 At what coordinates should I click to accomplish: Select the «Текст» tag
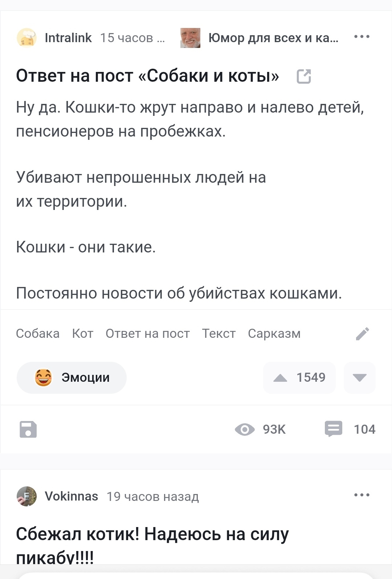219,333
